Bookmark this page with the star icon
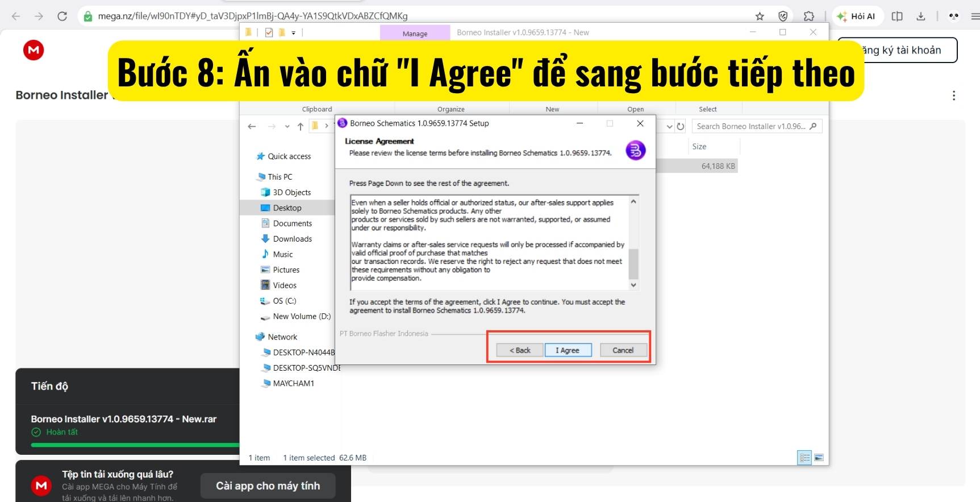The width and height of the screenshot is (980, 502). pos(760,16)
